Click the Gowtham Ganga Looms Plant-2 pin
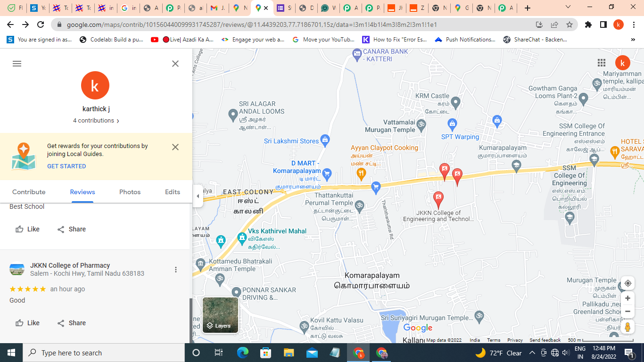 [x=583, y=99]
